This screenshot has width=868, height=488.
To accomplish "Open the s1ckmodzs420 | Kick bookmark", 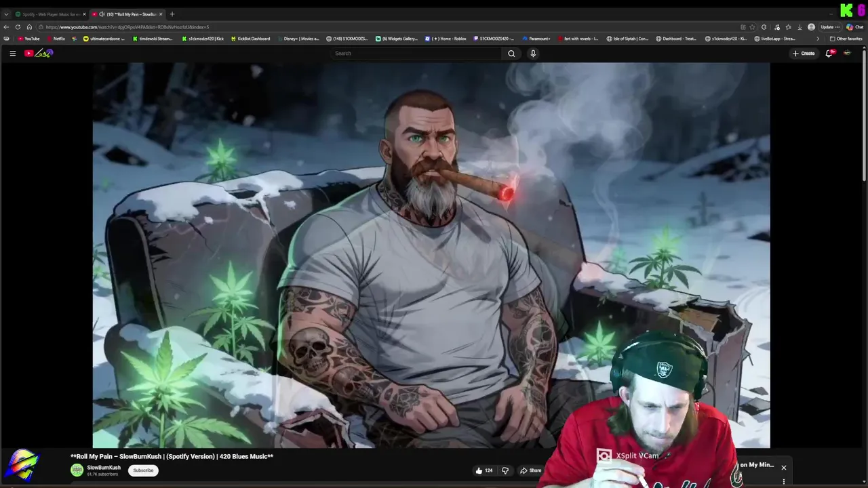I will click(203, 39).
